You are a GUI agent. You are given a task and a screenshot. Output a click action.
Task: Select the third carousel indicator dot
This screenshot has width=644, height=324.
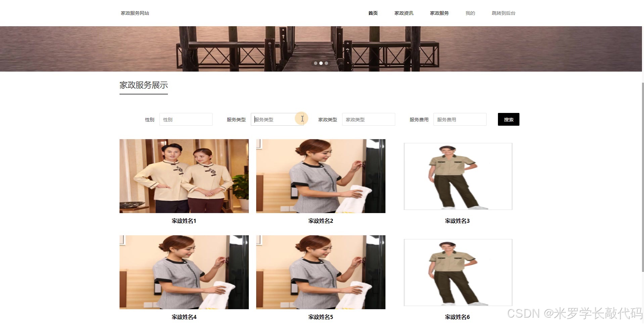[x=326, y=63]
